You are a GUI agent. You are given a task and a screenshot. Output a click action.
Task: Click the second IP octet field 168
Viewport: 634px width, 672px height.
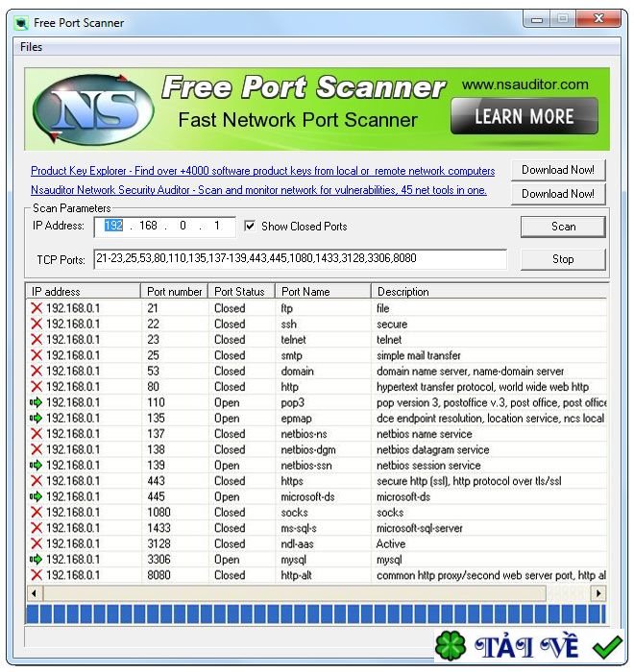[x=149, y=226]
